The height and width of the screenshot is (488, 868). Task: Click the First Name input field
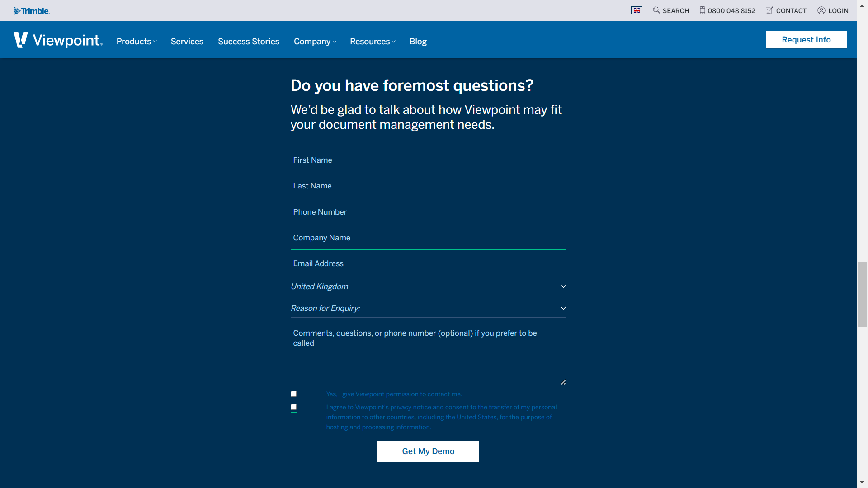coord(428,160)
